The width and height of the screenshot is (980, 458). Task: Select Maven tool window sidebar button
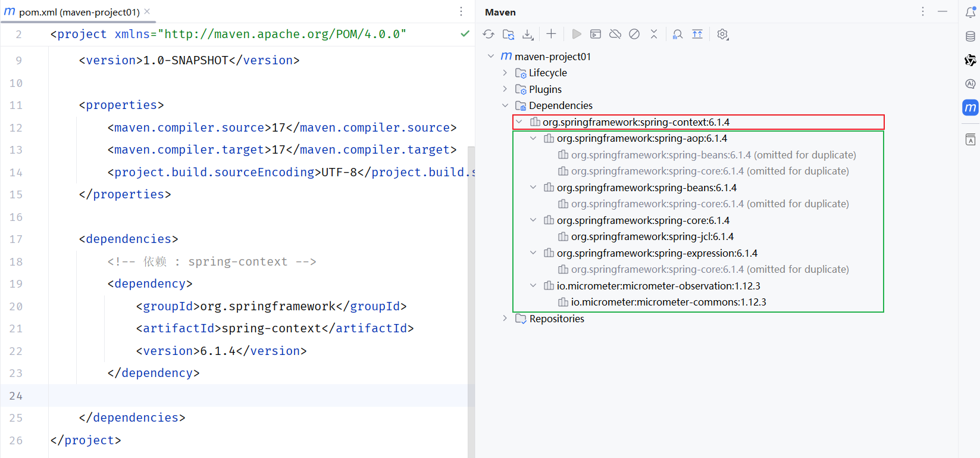pos(970,108)
